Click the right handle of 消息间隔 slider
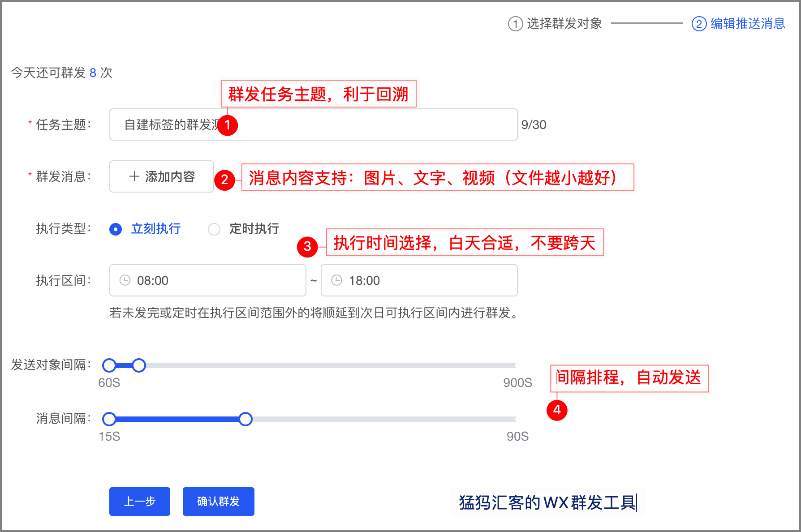The width and height of the screenshot is (801, 532). click(x=245, y=419)
